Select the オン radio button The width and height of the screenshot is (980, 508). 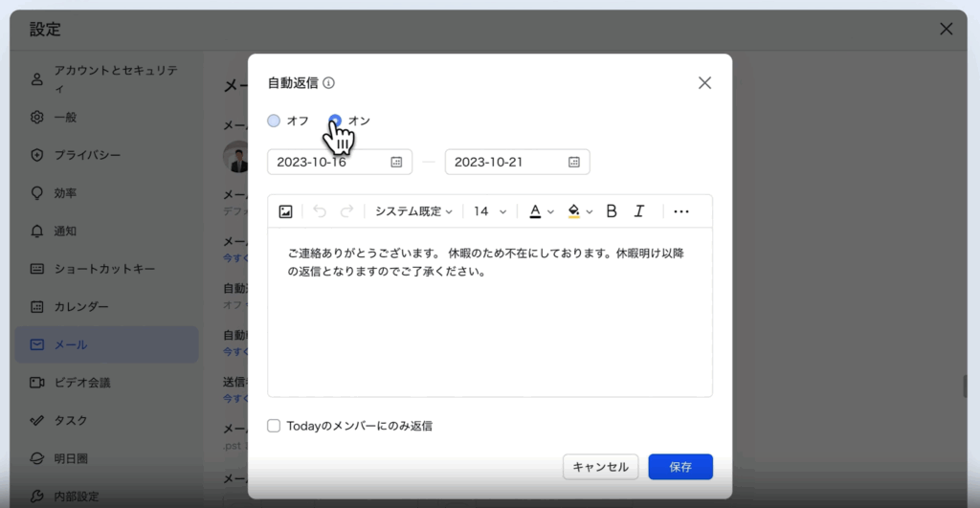click(x=335, y=121)
